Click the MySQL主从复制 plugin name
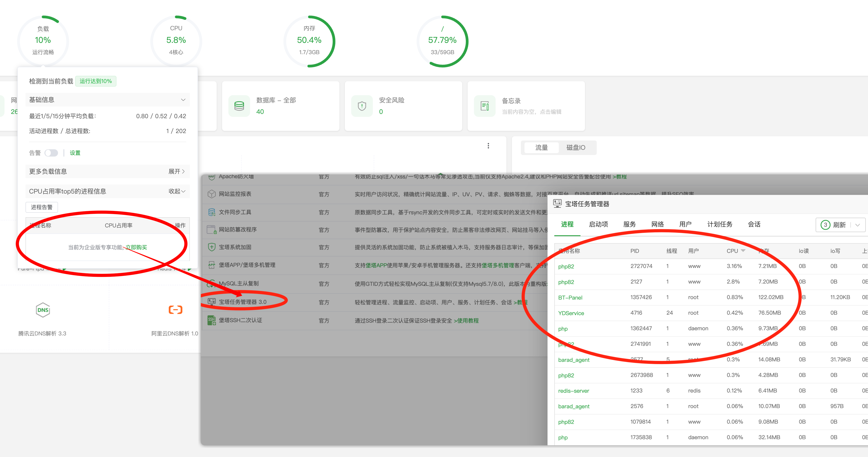The image size is (868, 457). [239, 284]
